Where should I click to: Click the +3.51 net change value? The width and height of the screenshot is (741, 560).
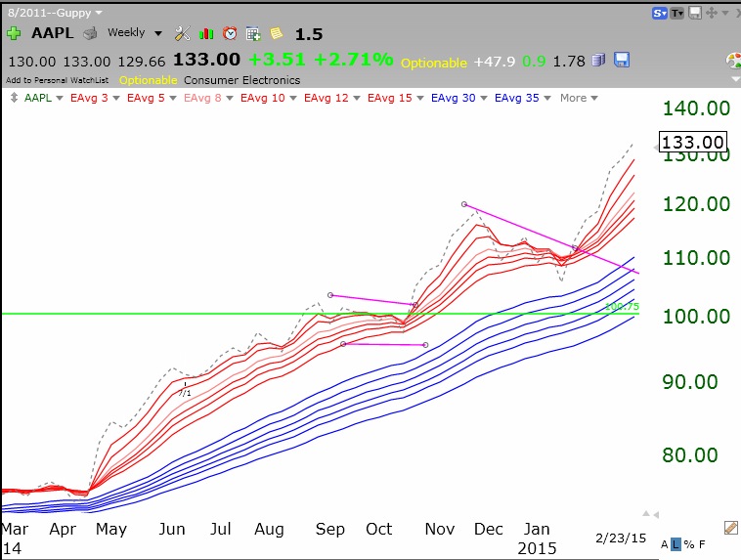pyautogui.click(x=277, y=60)
